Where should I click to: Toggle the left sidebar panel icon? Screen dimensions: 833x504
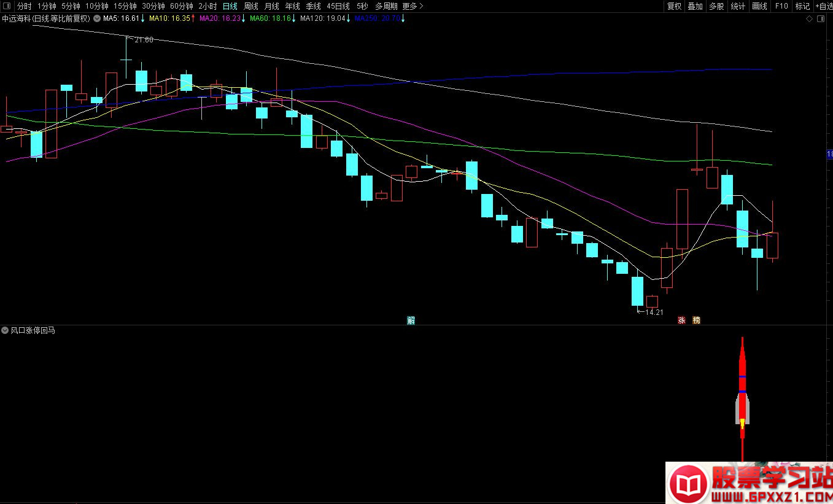coord(6,6)
